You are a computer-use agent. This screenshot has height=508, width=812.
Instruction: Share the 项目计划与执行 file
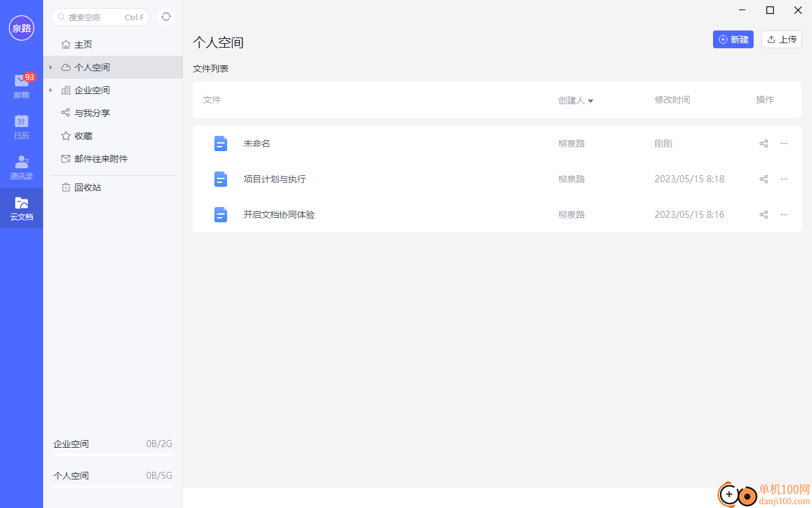click(764, 179)
